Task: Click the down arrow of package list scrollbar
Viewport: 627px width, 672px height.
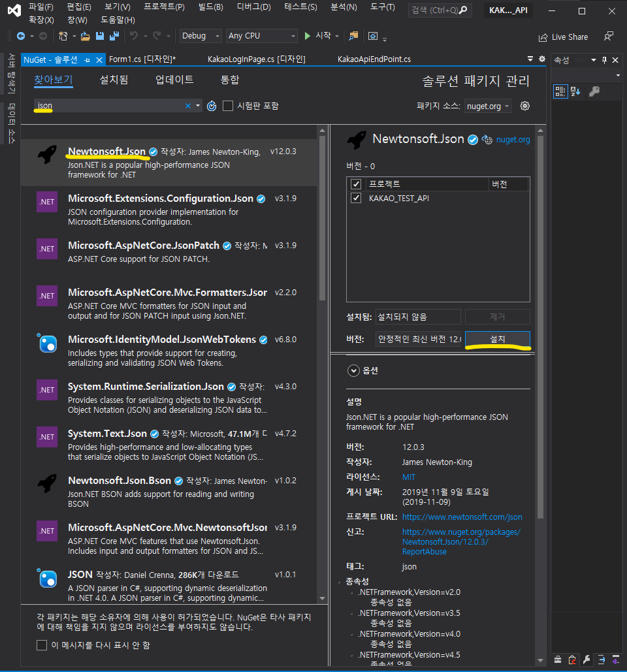Action: [322, 598]
